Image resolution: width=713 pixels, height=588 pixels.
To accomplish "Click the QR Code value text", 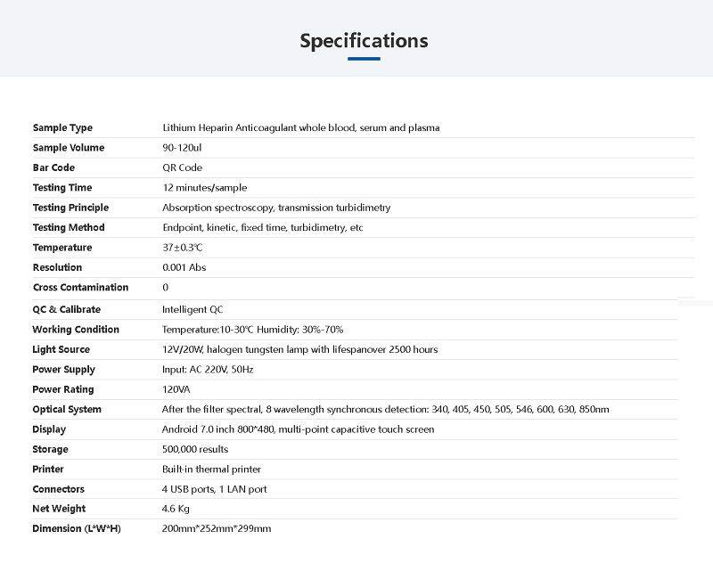I will coord(182,168).
